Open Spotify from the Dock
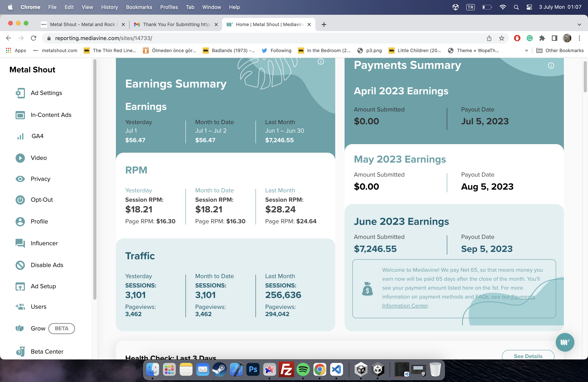The height and width of the screenshot is (382, 588). 303,369
